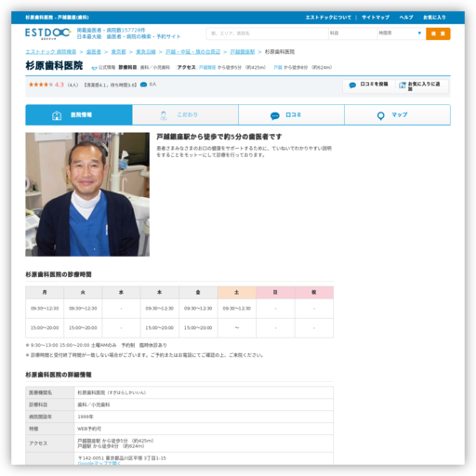Select the こだわり tab
The height and width of the screenshot is (476, 476).
click(x=185, y=115)
